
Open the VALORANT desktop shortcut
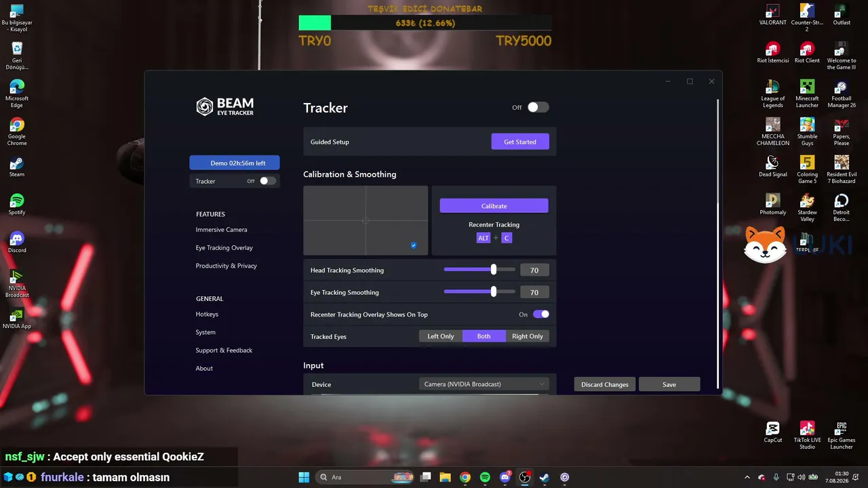click(x=772, y=15)
